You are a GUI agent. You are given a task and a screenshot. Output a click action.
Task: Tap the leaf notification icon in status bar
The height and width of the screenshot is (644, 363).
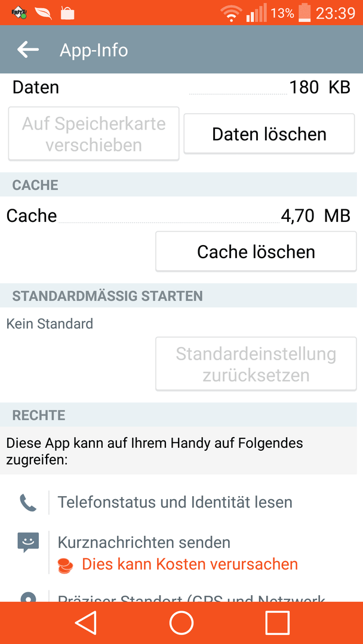[44, 13]
